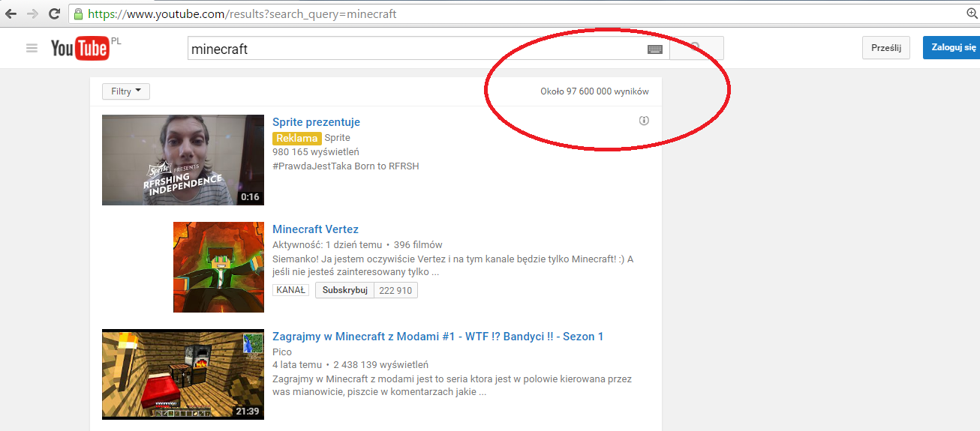The height and width of the screenshot is (431, 980).
Task: Click the 4 lata temu 2 438 139 wyświetleń text
Action: click(x=350, y=365)
